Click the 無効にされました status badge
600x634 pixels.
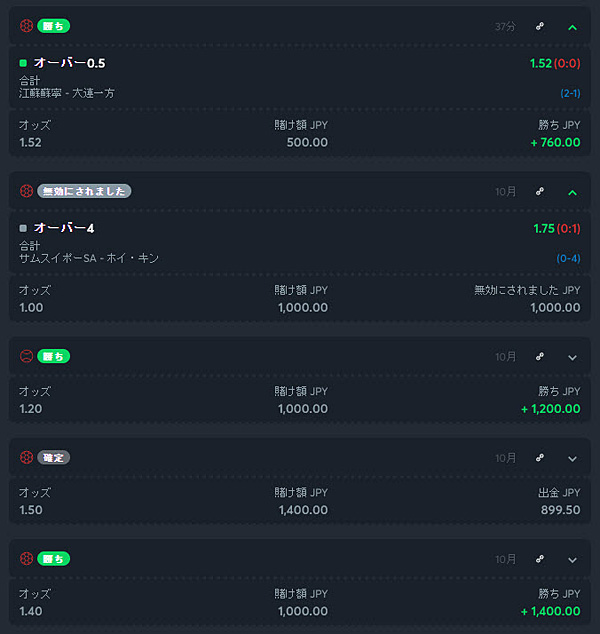coord(84,191)
